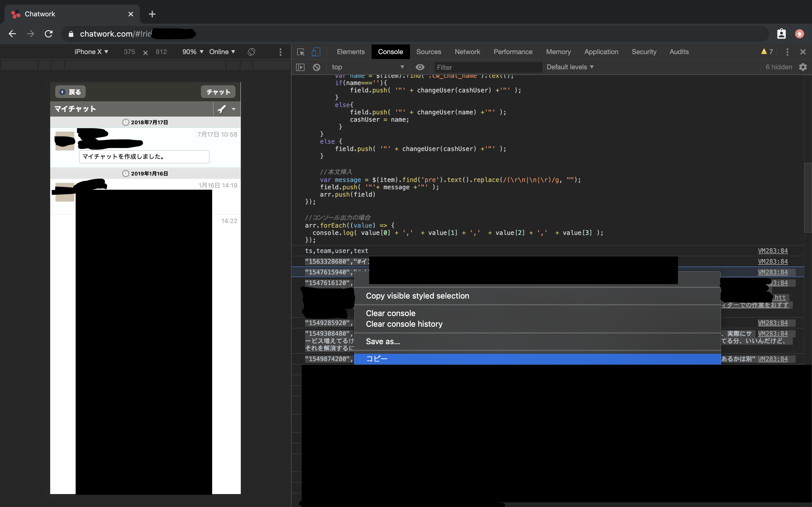Image resolution: width=812 pixels, height=507 pixels.
Task: Clear the console using the clear icon
Action: [316, 67]
